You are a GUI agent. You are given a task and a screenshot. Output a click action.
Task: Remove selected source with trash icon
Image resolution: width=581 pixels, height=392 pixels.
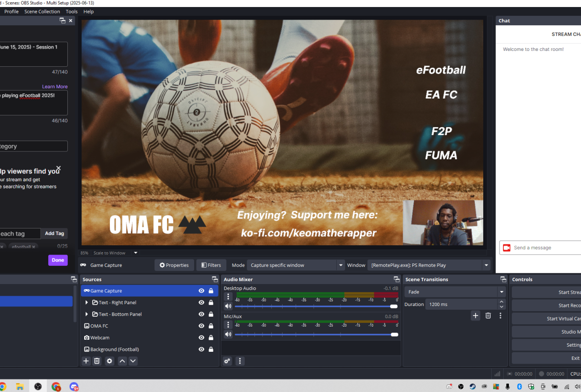coord(97,361)
